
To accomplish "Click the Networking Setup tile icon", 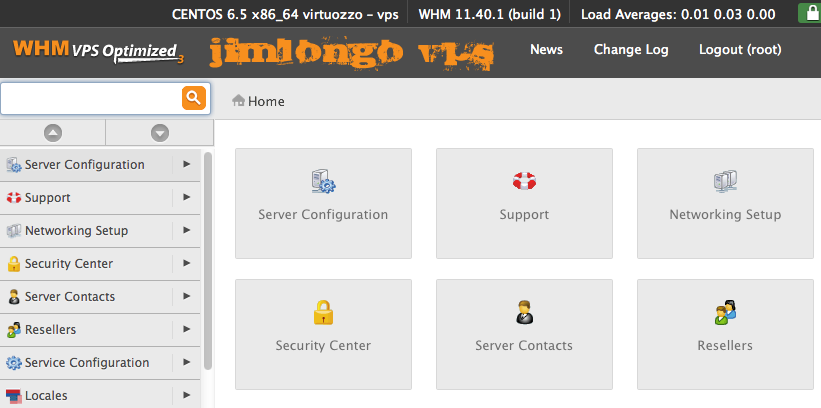I will (x=725, y=181).
